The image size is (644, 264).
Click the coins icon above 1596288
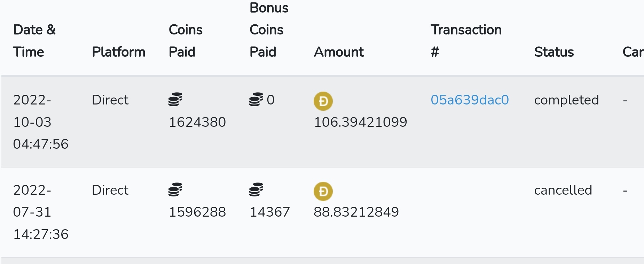[175, 189]
